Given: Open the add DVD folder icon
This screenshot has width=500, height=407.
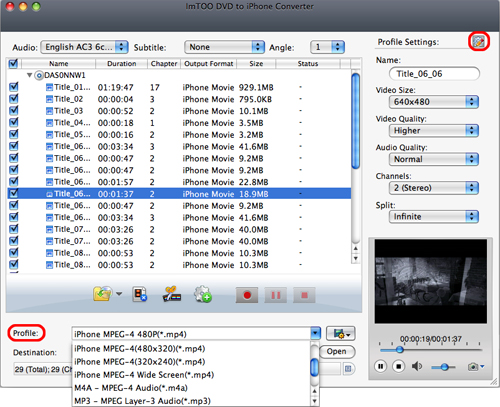Looking at the screenshot, I should tap(103, 294).
